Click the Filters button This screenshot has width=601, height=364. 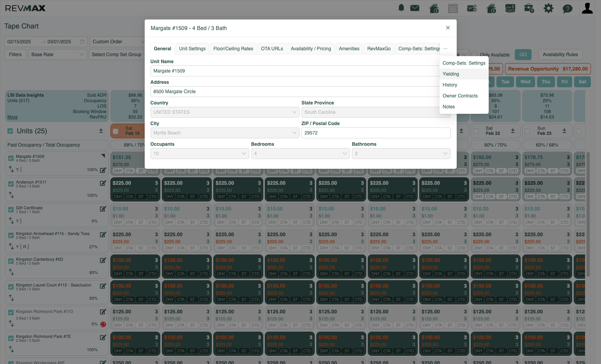coord(16,55)
